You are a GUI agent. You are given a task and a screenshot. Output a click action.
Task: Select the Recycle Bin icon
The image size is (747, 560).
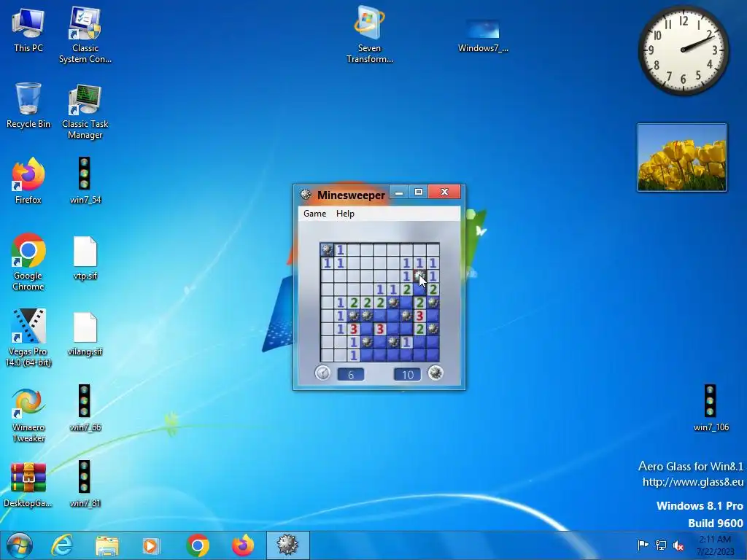[28, 106]
